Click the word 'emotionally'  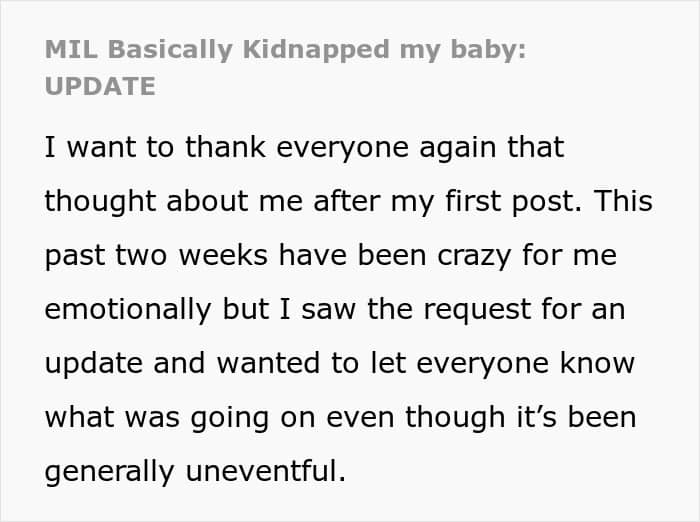coord(128,310)
